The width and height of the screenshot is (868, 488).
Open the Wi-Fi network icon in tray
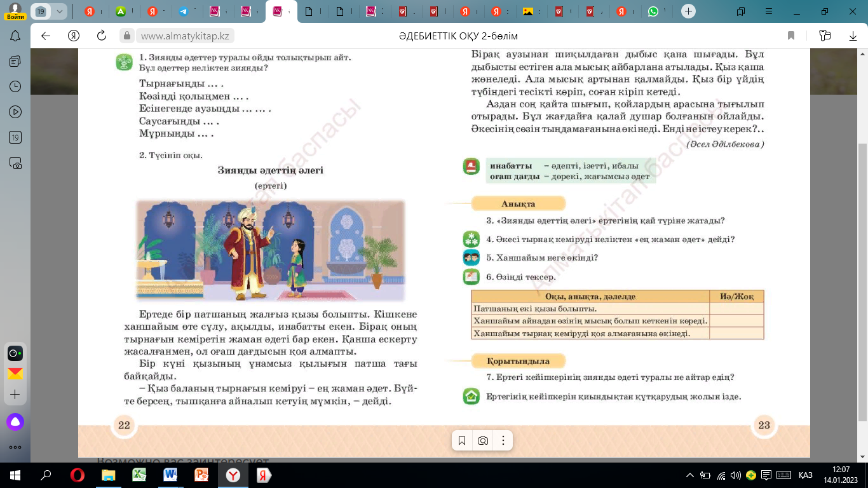721,475
